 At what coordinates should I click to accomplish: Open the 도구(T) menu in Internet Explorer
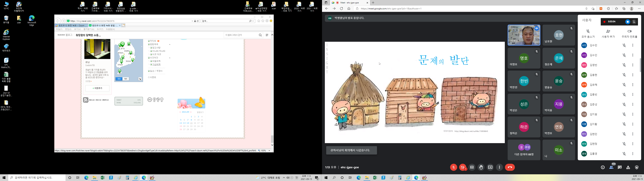tap(100, 29)
